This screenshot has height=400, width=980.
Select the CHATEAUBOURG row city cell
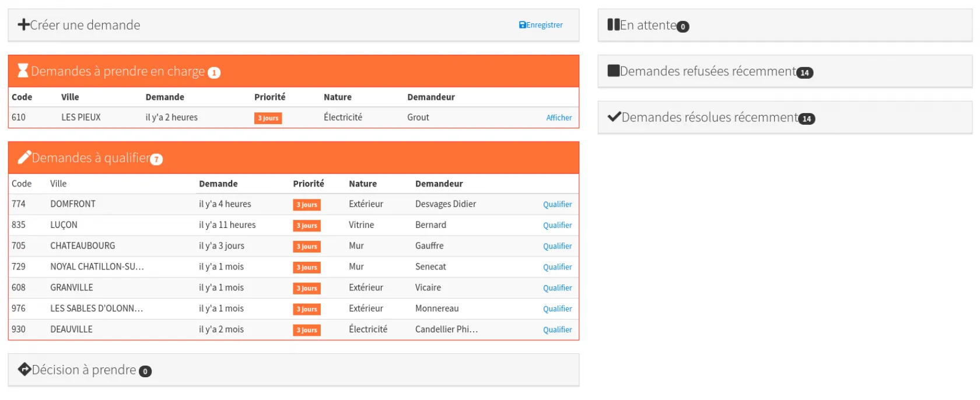(x=83, y=246)
